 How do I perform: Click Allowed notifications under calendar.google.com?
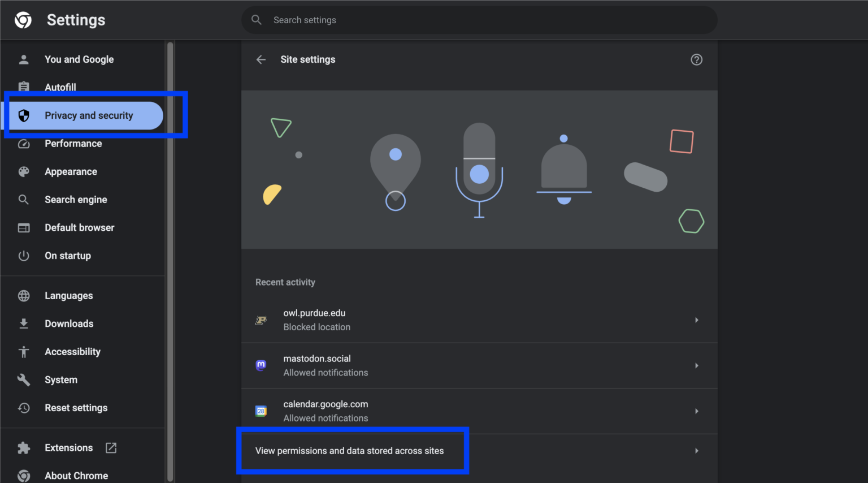pos(325,418)
